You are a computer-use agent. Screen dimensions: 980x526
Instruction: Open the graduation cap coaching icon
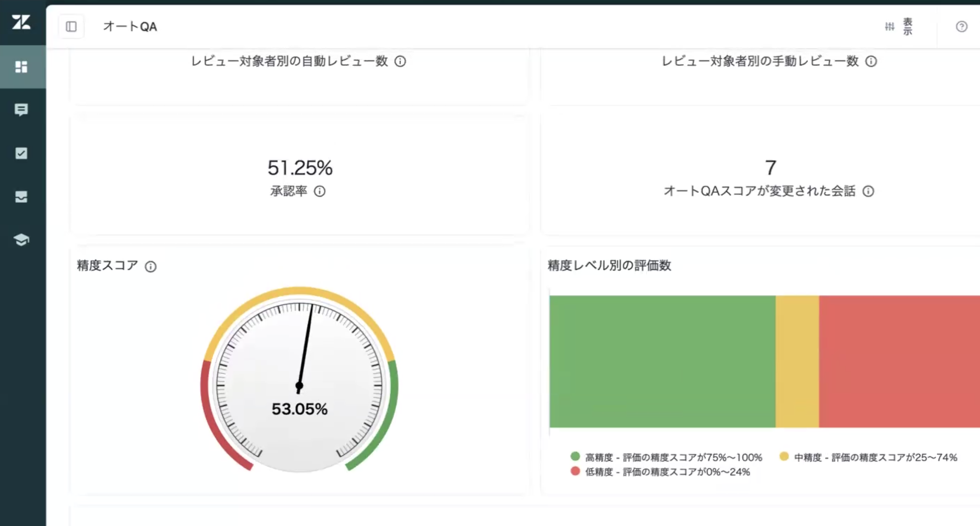pyautogui.click(x=21, y=240)
